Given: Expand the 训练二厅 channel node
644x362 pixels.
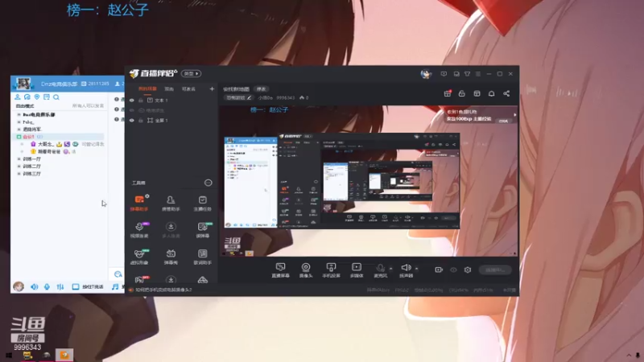Looking at the screenshot, I should point(19,167).
